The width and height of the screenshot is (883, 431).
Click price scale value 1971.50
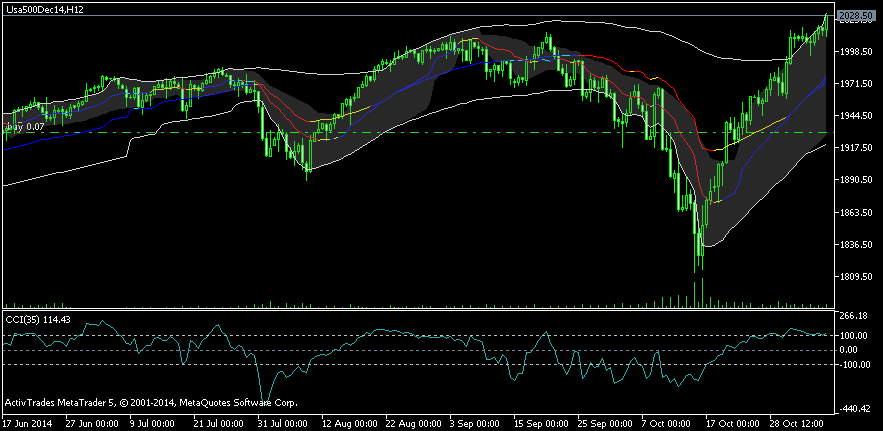[855, 83]
